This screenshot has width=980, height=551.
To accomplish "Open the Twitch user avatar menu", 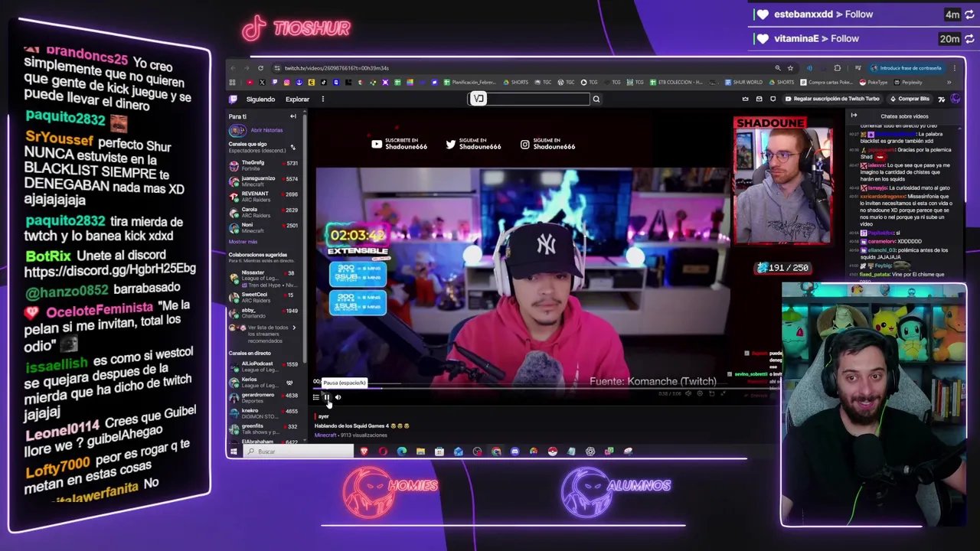I will (955, 99).
